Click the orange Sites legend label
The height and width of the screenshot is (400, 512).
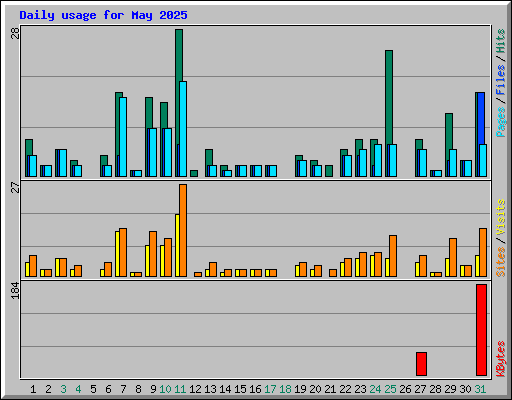click(x=500, y=262)
